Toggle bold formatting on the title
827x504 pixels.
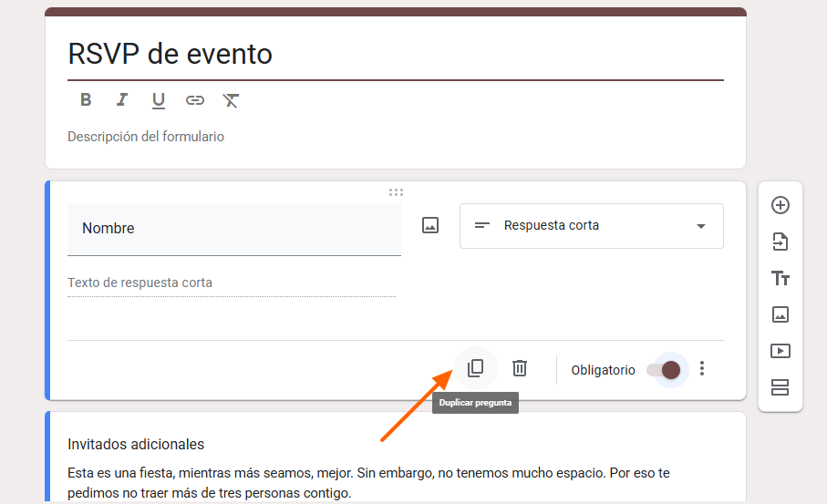[x=86, y=99]
